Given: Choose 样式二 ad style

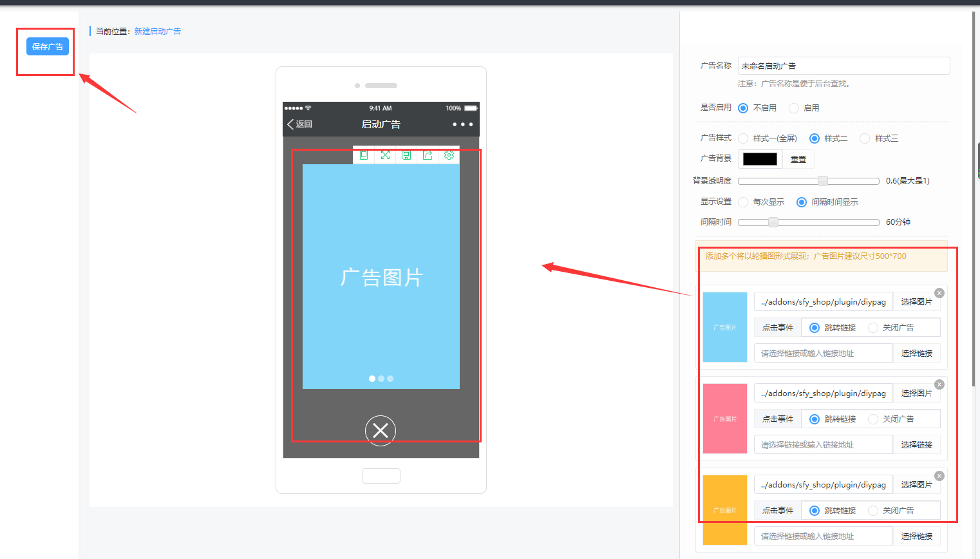Looking at the screenshot, I should click(x=815, y=138).
